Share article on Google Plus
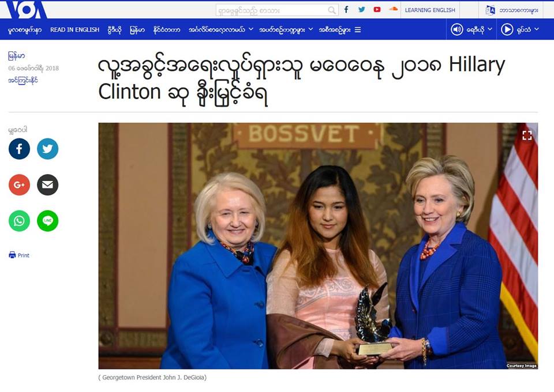The height and width of the screenshot is (392, 554). click(x=19, y=184)
